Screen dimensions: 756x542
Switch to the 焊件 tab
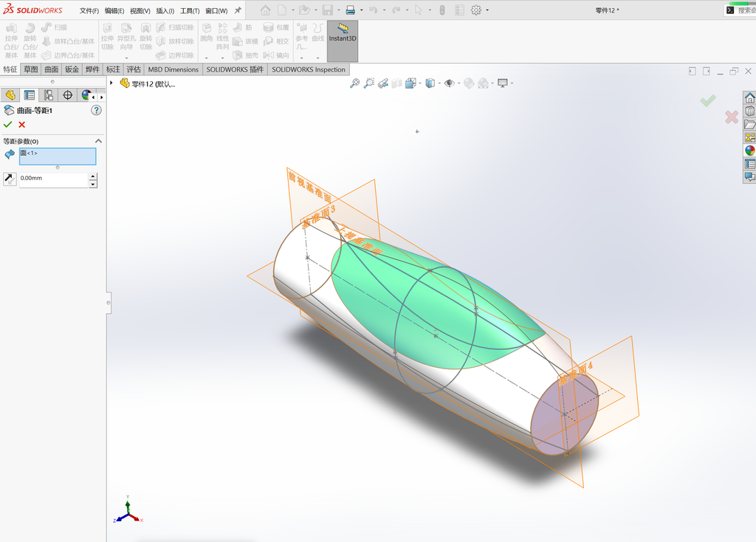pyautogui.click(x=92, y=69)
